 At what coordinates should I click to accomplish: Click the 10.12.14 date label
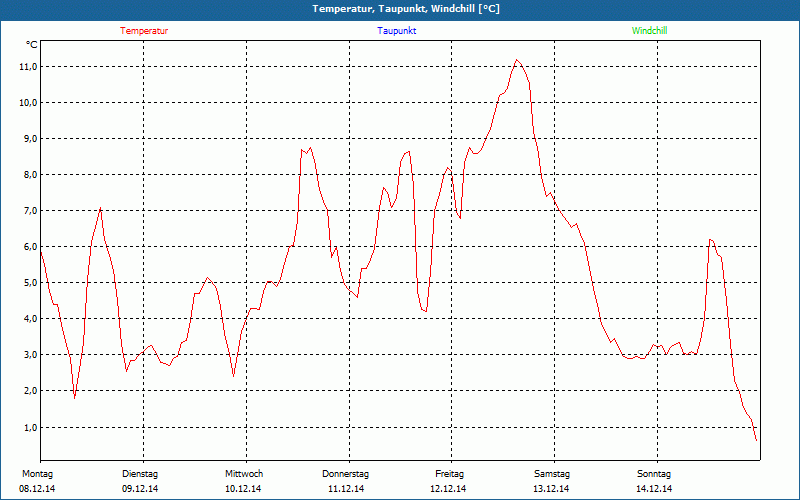click(243, 489)
